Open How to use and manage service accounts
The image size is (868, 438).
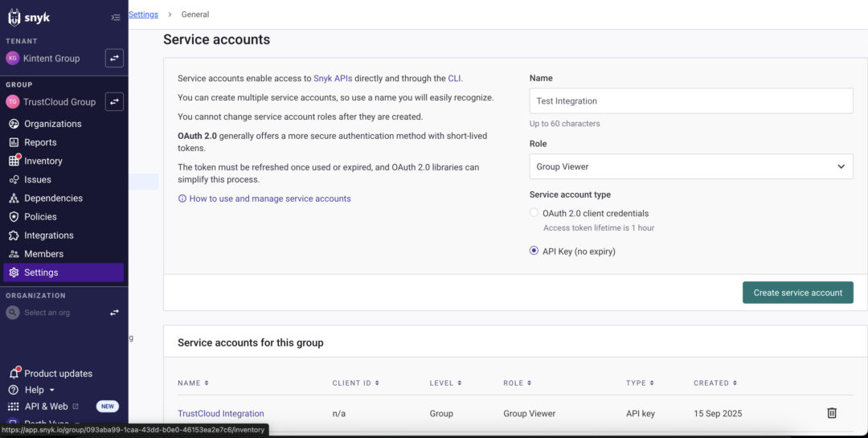(x=269, y=199)
